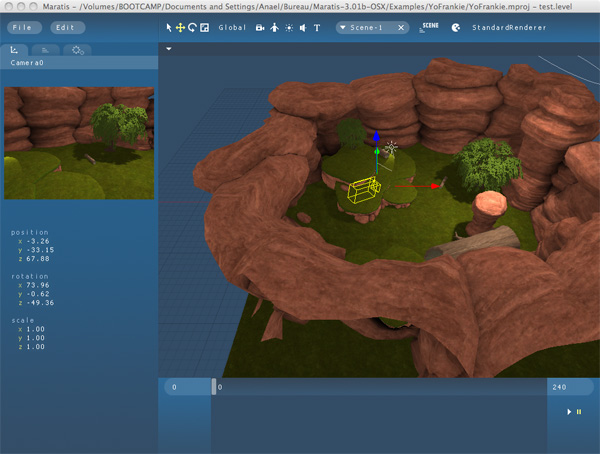Click the StandardRenderer label

click(509, 28)
